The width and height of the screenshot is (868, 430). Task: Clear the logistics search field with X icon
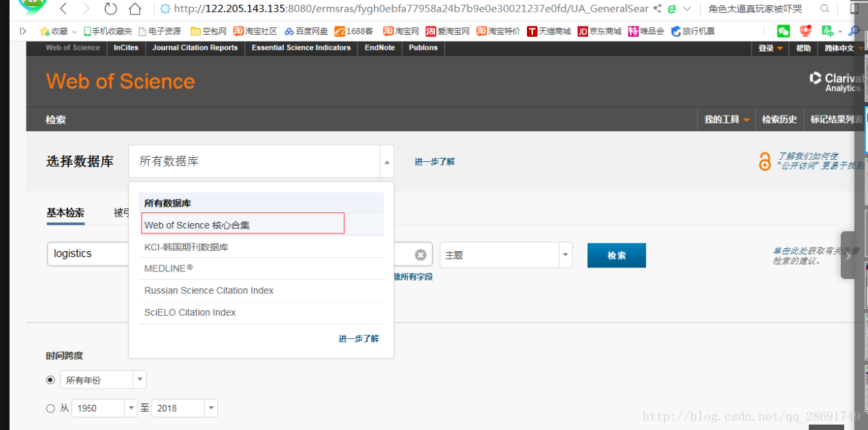[x=421, y=254]
